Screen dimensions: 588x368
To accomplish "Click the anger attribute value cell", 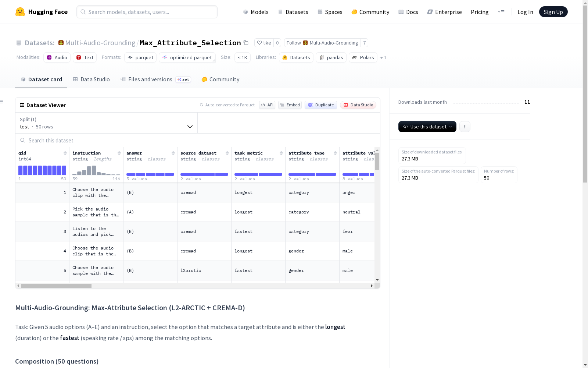I will [357, 192].
